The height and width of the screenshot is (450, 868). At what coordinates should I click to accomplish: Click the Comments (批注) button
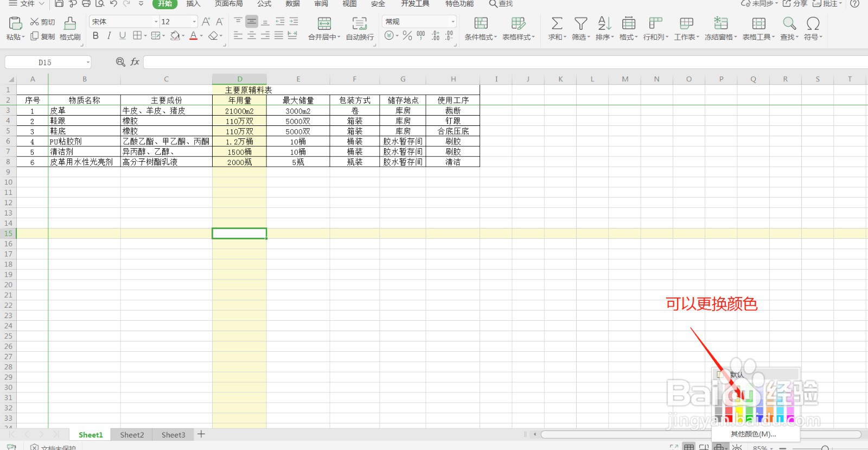[x=827, y=3]
